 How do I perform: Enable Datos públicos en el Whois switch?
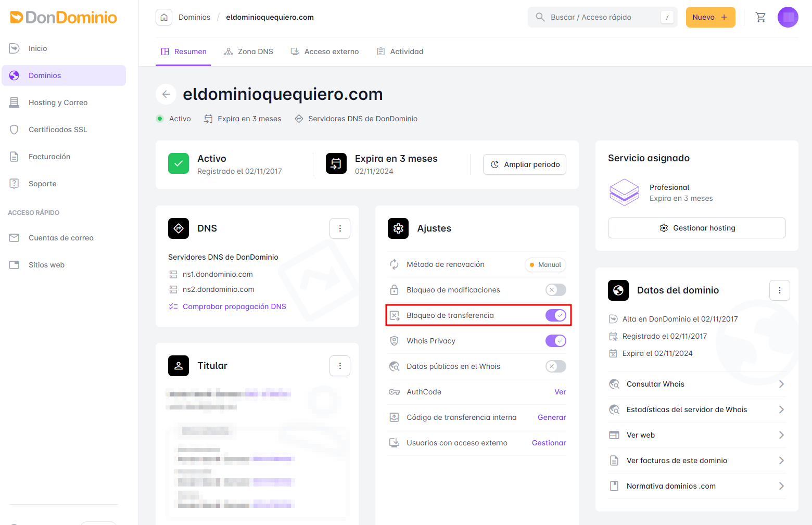click(556, 366)
